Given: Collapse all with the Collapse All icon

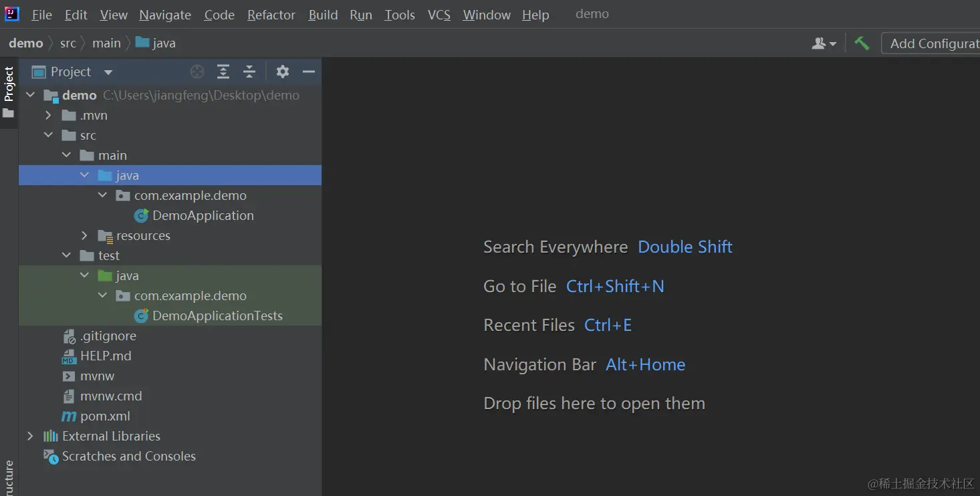Looking at the screenshot, I should pyautogui.click(x=249, y=72).
